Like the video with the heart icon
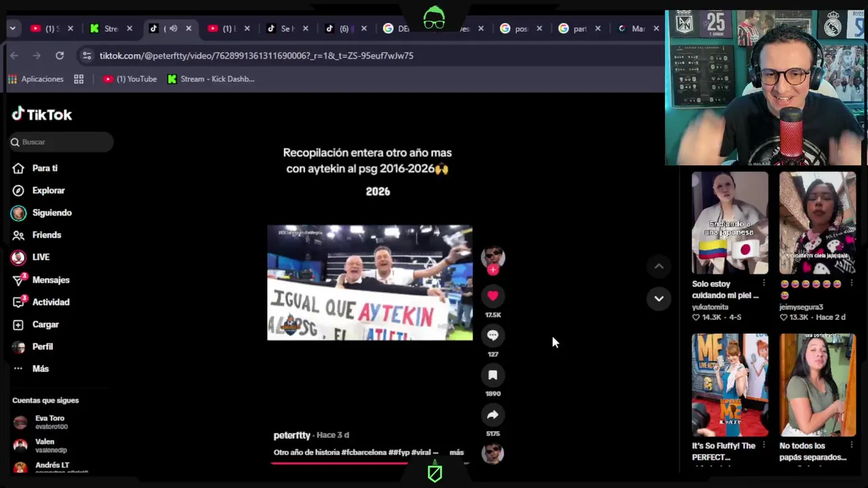Image resolution: width=868 pixels, height=488 pixels. 493,296
